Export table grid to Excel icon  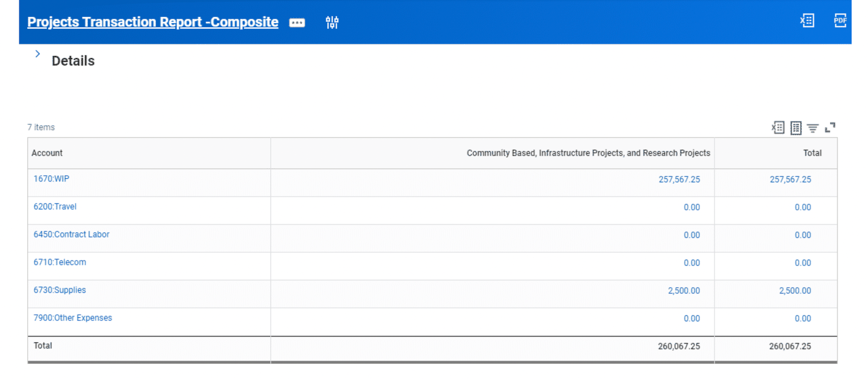coord(778,127)
